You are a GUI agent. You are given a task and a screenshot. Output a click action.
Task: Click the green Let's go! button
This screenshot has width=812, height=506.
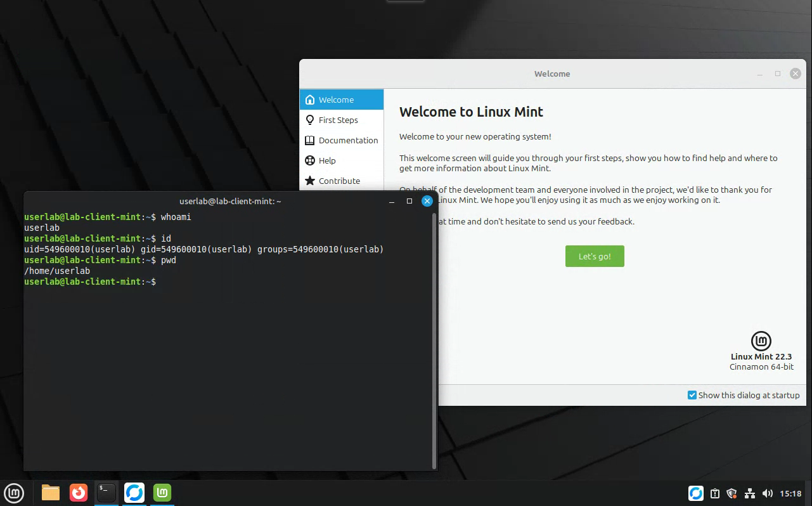tap(595, 256)
